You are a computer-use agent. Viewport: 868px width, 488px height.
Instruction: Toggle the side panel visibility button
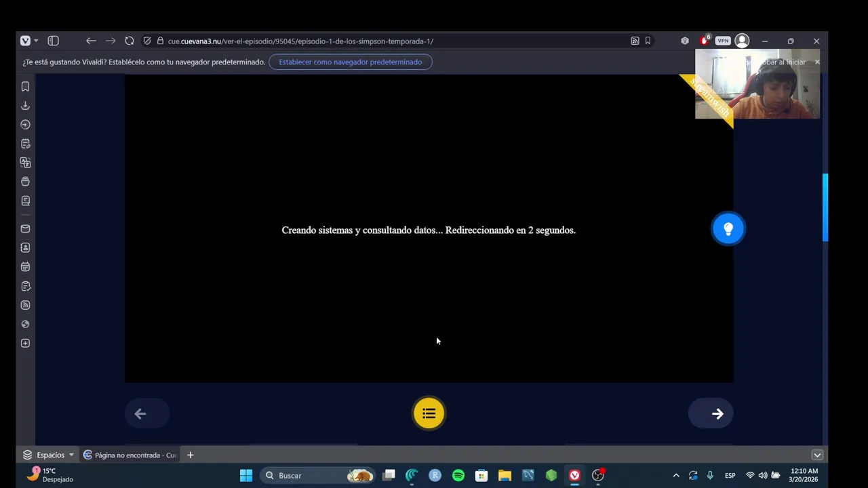tap(53, 41)
